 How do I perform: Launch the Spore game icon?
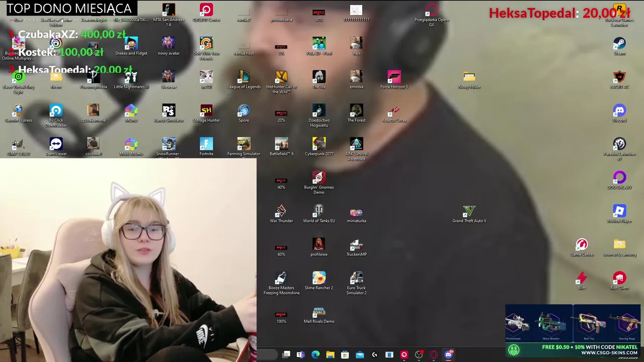coord(244,113)
